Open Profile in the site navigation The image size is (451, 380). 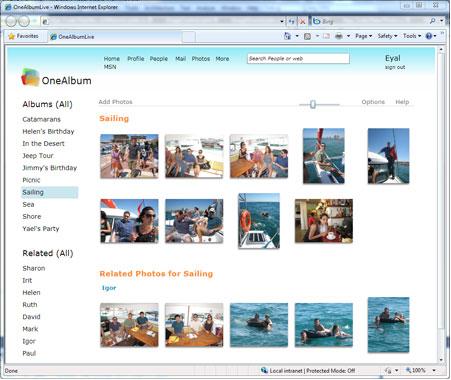coord(136,59)
